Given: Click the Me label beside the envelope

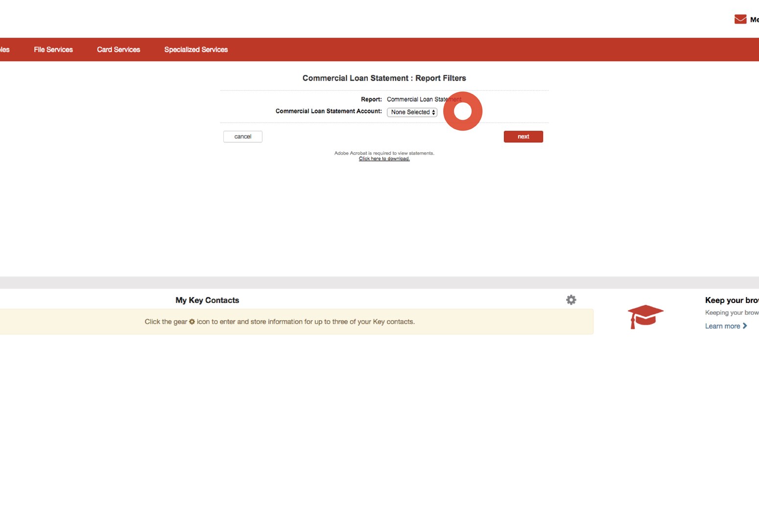Looking at the screenshot, I should click(755, 20).
